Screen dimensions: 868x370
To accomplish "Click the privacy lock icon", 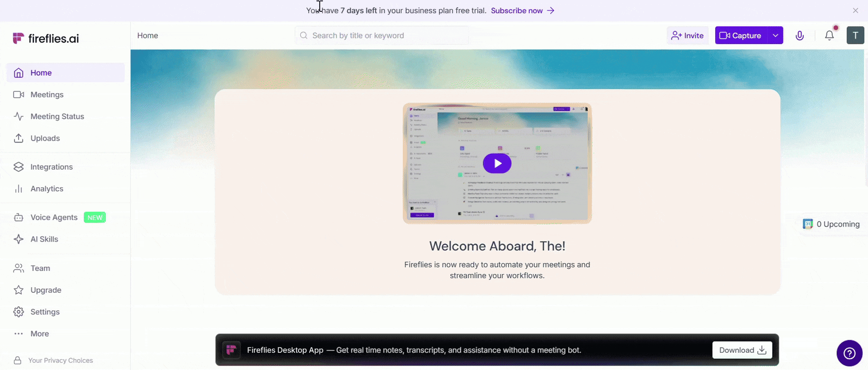I will tap(18, 361).
